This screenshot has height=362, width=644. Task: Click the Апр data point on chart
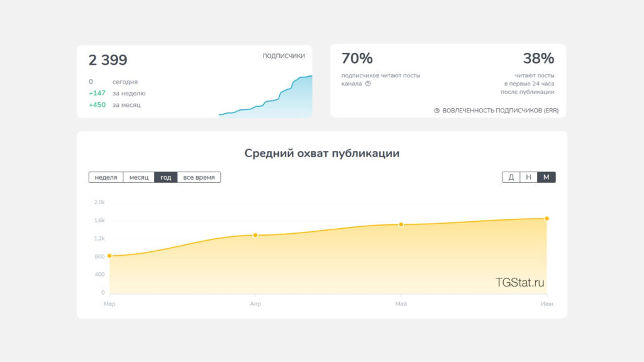click(255, 235)
